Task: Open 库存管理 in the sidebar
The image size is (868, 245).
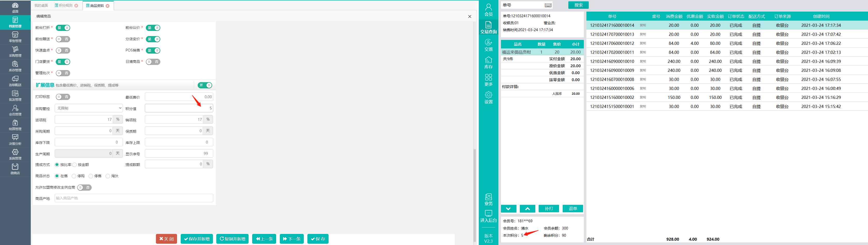Action: tap(15, 66)
